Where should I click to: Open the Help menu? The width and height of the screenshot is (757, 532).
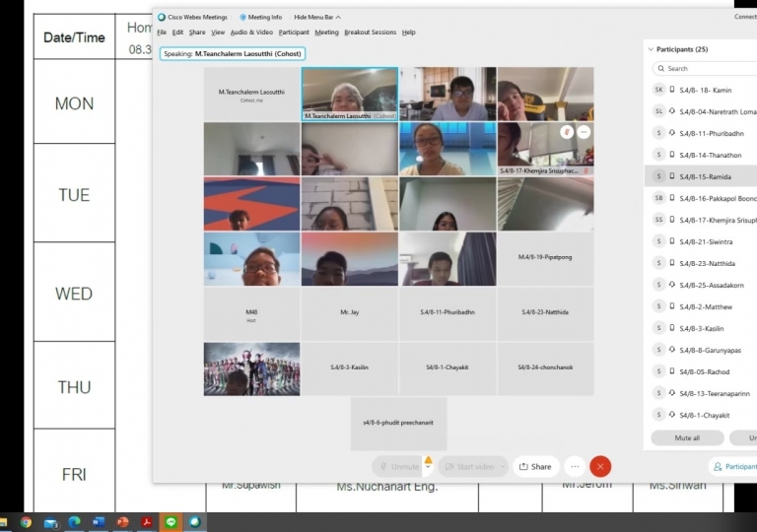(x=408, y=33)
